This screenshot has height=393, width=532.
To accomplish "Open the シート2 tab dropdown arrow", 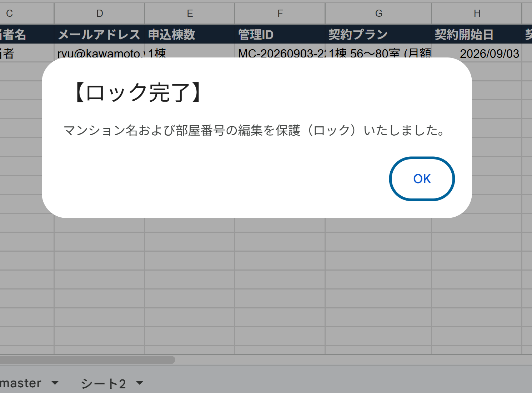I will (140, 383).
